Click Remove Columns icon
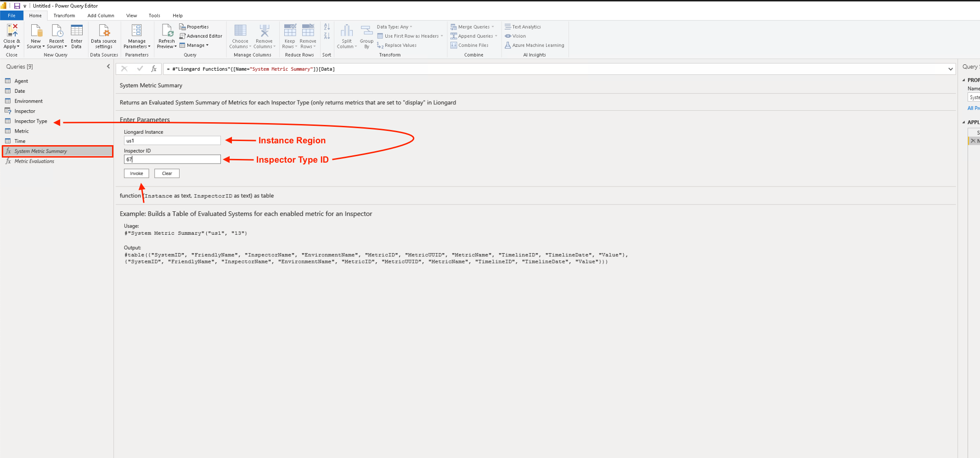 [x=264, y=30]
